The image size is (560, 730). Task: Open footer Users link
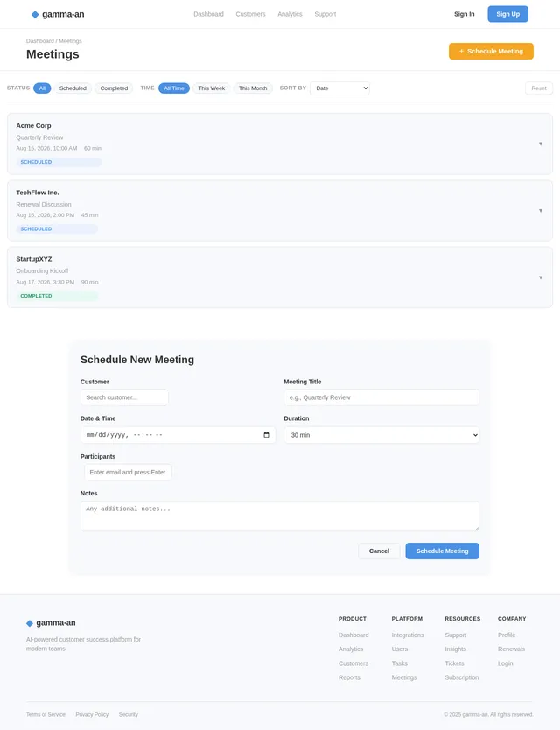point(399,649)
